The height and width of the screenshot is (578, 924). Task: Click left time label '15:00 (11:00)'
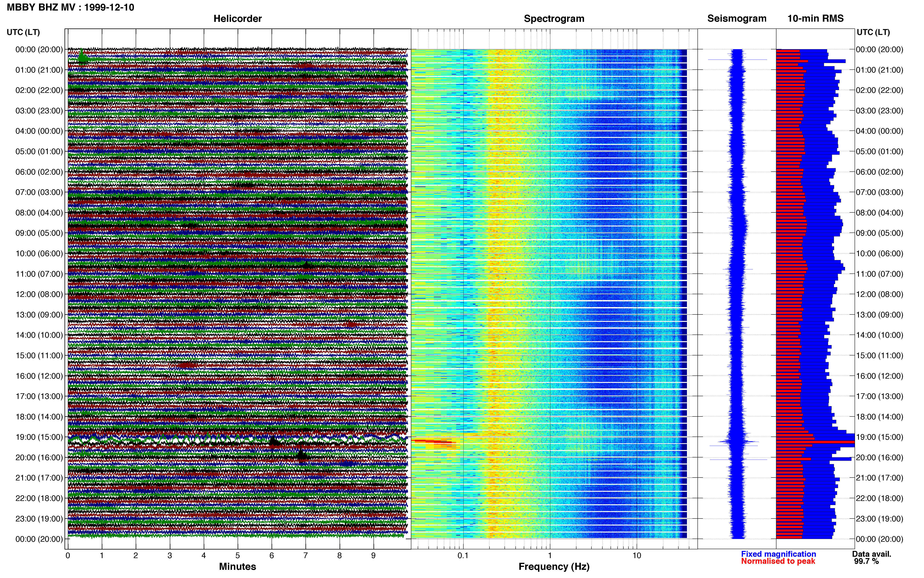[x=39, y=355]
